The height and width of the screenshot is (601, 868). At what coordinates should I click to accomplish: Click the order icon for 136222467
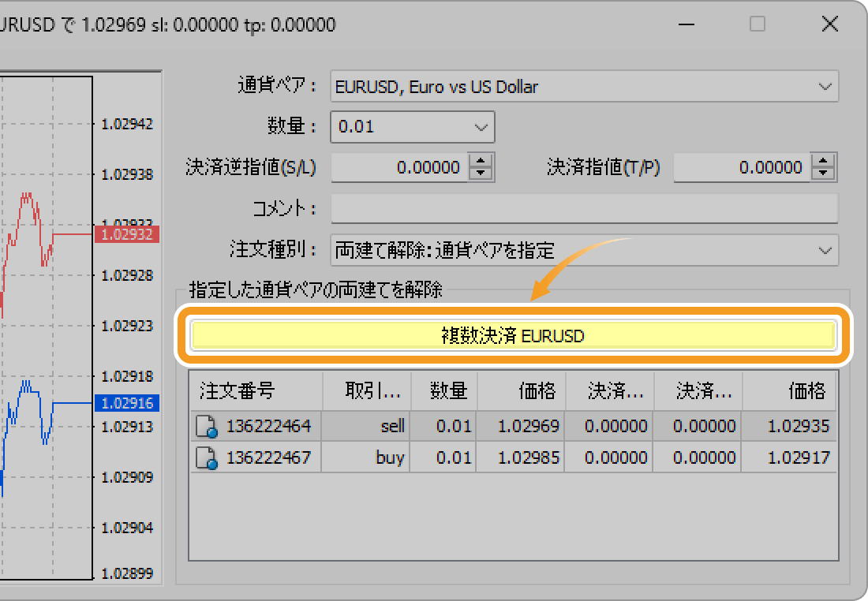(x=207, y=457)
